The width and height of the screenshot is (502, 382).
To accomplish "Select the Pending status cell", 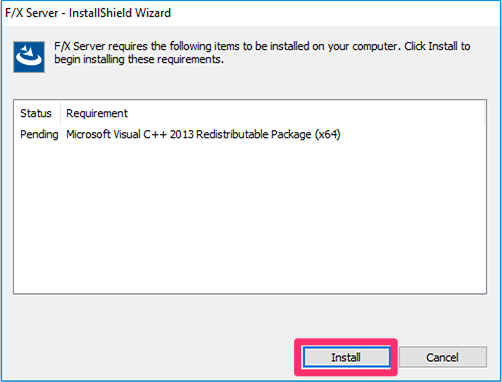I will pos(39,134).
